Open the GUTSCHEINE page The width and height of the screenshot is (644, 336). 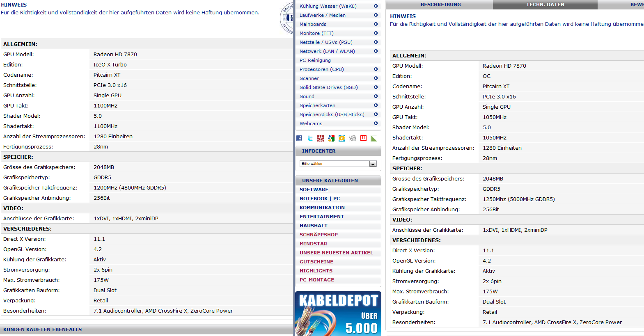pyautogui.click(x=316, y=262)
